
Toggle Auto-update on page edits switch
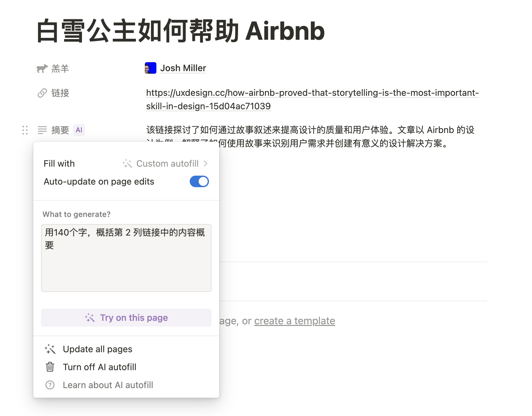tap(199, 181)
